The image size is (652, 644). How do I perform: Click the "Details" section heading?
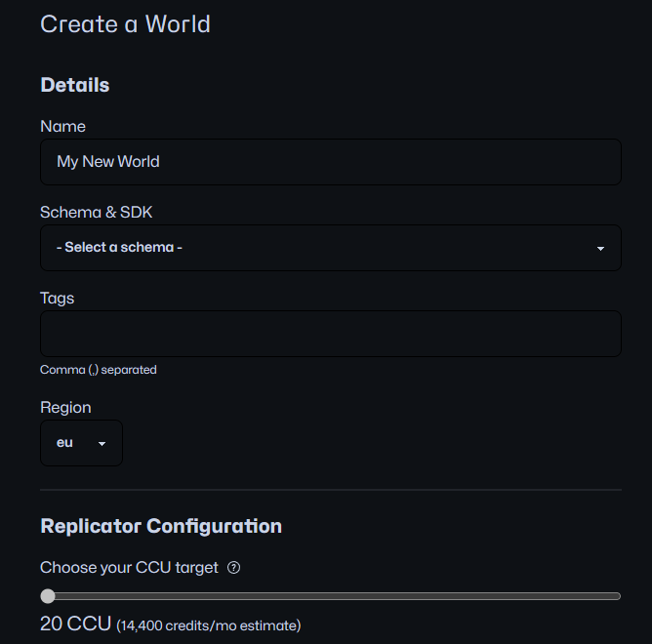pos(75,86)
